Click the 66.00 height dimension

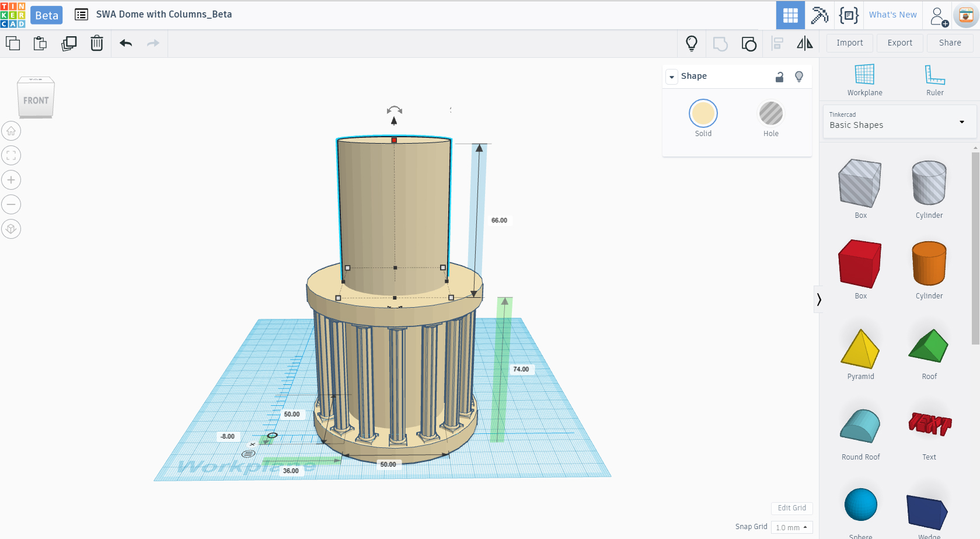click(x=499, y=220)
